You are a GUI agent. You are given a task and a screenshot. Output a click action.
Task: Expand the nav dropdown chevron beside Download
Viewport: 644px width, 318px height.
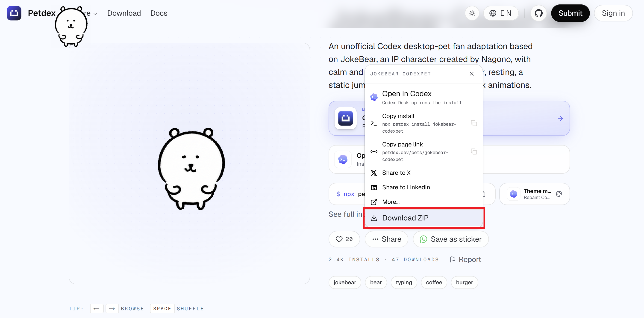95,14
